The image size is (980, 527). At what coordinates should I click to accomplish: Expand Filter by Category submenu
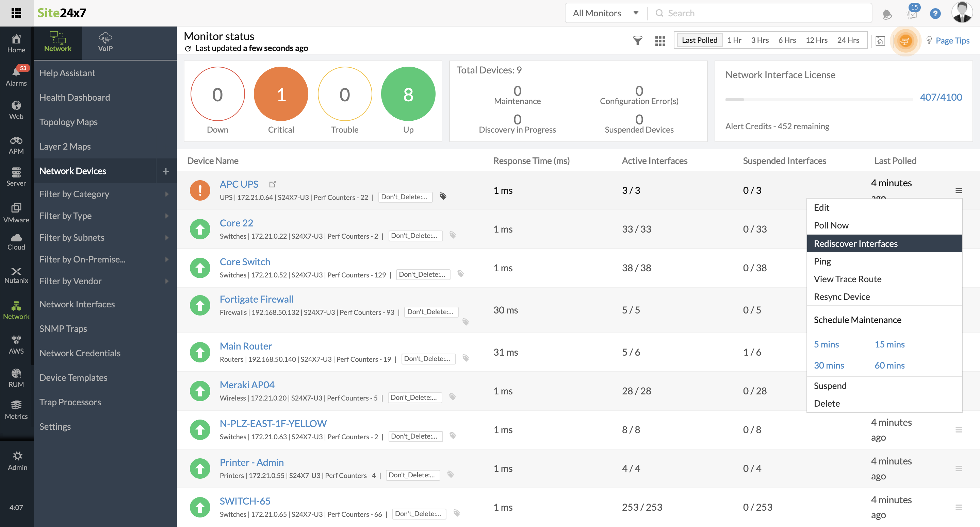[104, 194]
